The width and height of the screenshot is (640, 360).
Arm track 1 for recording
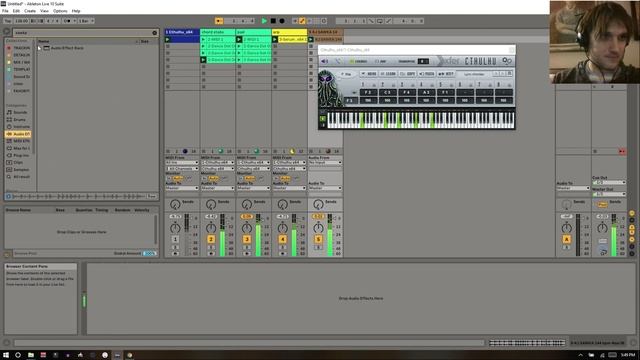coord(175,253)
